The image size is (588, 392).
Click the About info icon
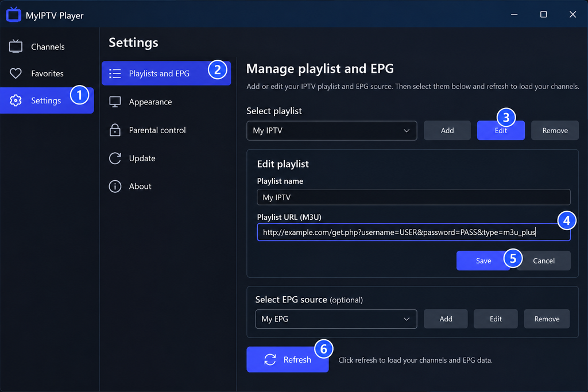pyautogui.click(x=115, y=187)
